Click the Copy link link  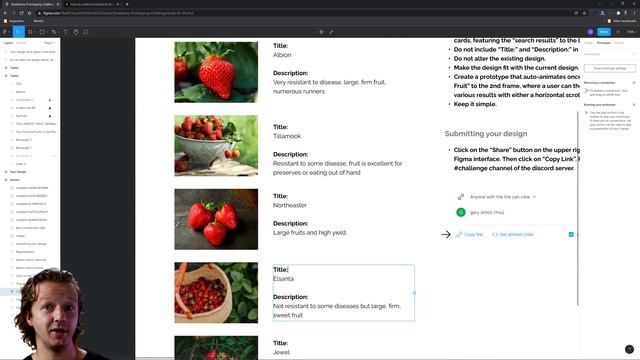[x=469, y=234]
